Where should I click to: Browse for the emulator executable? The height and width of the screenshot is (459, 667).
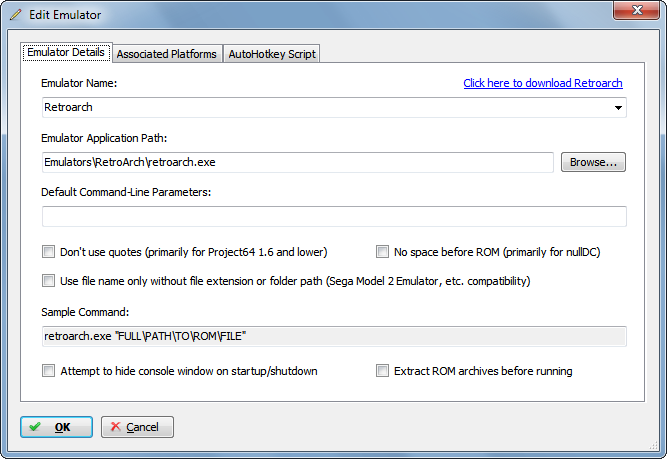pyautogui.click(x=593, y=162)
